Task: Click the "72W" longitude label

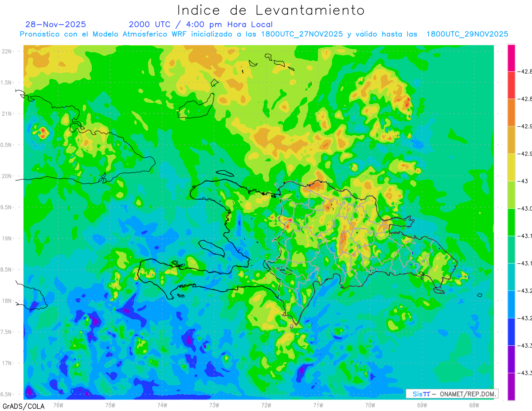Action: point(266,405)
